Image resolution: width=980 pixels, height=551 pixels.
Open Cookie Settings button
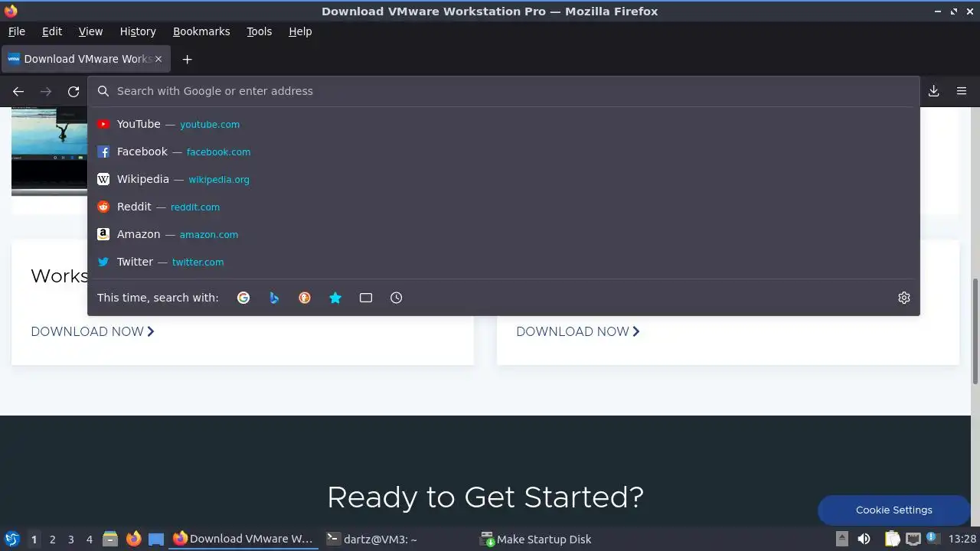click(893, 510)
